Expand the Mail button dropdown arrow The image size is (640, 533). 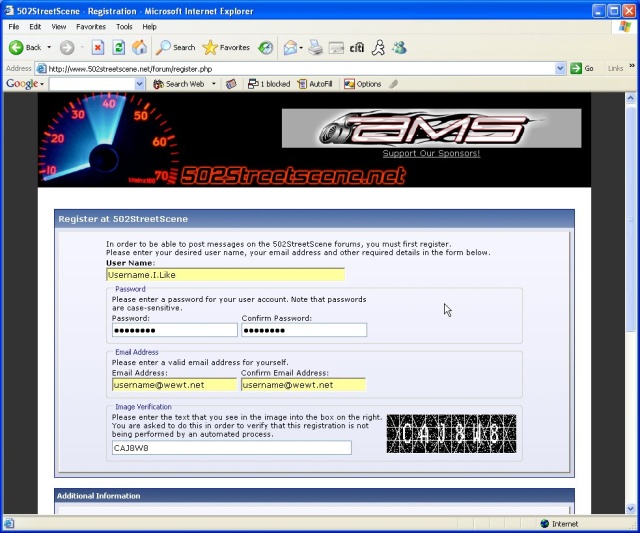pos(301,48)
